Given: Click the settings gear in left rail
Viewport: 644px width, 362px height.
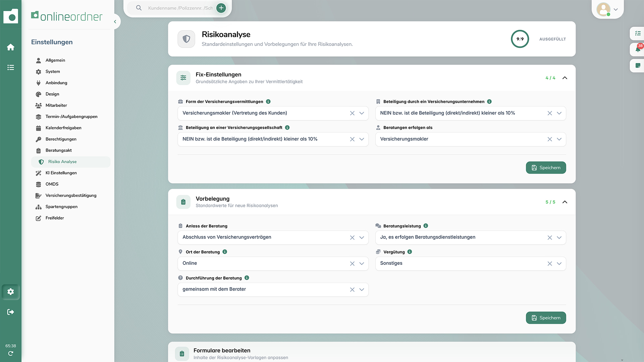Looking at the screenshot, I should point(11,292).
